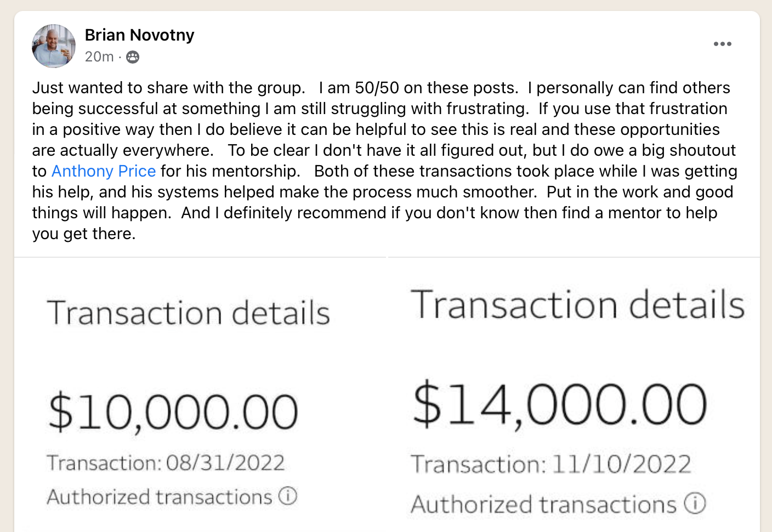Viewport: 772px width, 532px height.
Task: Click the left Authorized transactions label
Action: click(160, 497)
